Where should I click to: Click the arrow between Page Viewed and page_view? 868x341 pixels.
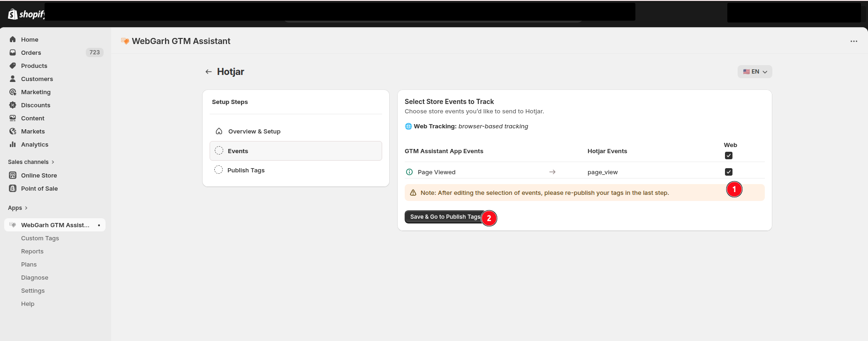552,172
